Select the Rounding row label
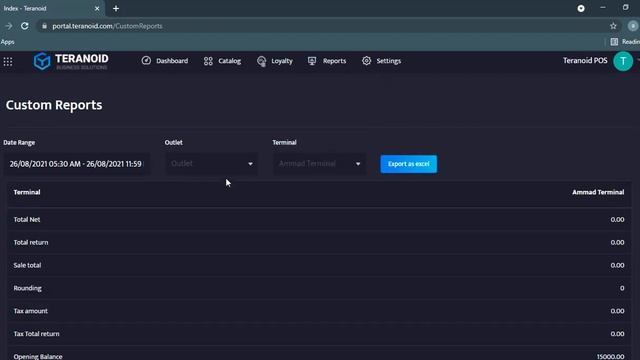This screenshot has width=640, height=360. click(x=27, y=288)
